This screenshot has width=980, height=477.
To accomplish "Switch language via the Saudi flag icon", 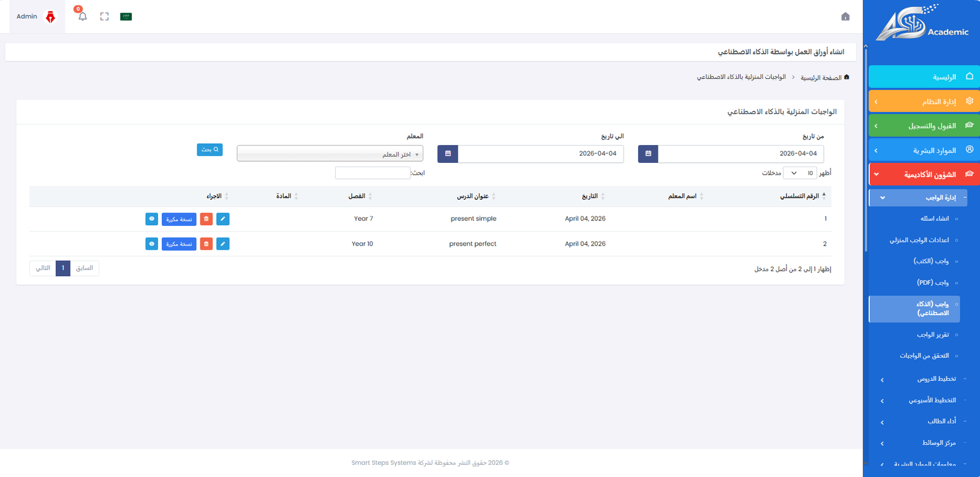I will pyautogui.click(x=126, y=17).
